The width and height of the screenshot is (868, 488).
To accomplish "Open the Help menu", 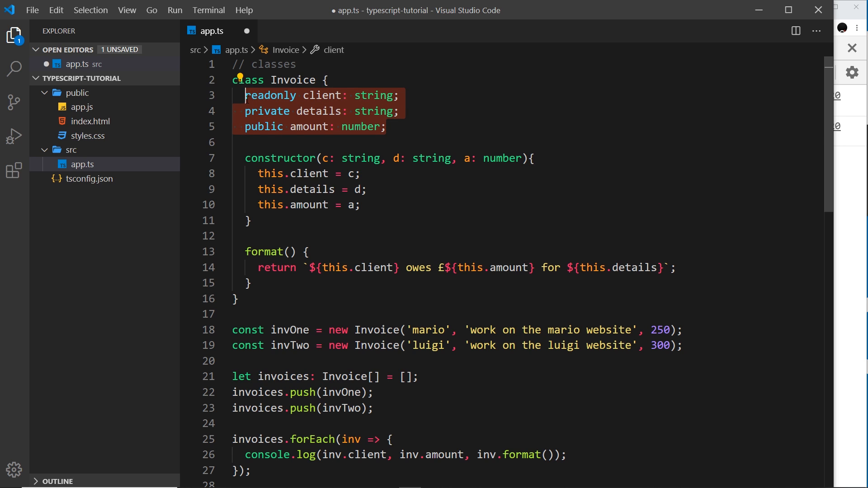I will [x=244, y=10].
